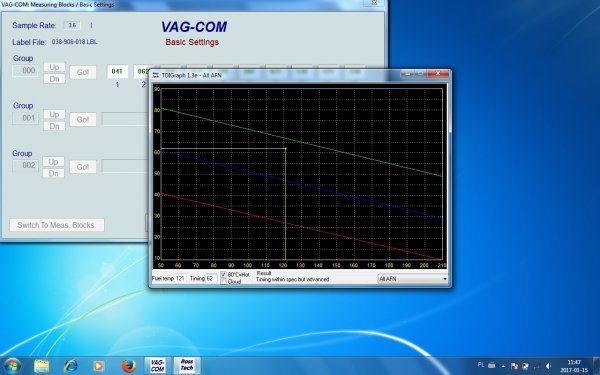This screenshot has height=375, width=600.
Task: Click Switch To Meas. Blocks button
Action: tap(57, 225)
